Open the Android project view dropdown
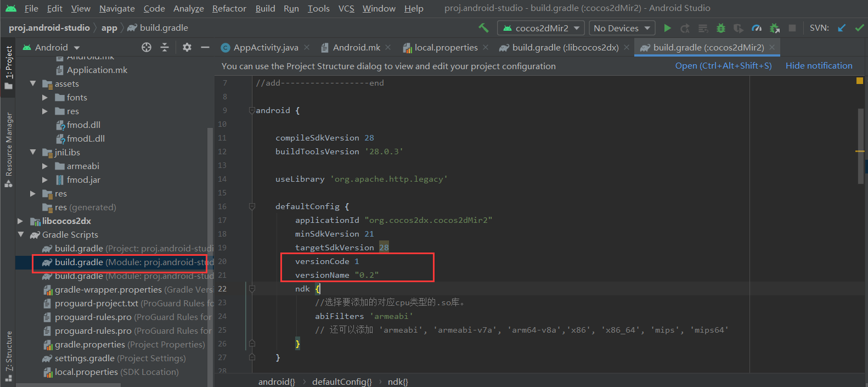Screen dimensions: 868x387 pyautogui.click(x=51, y=47)
